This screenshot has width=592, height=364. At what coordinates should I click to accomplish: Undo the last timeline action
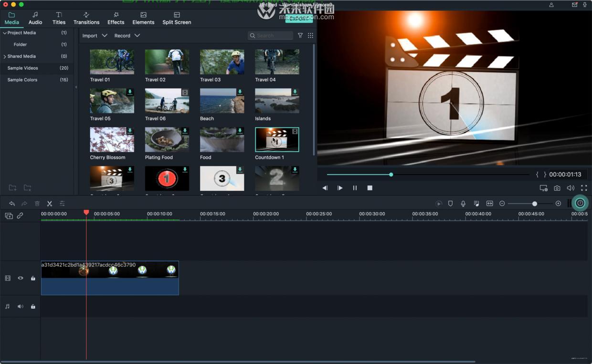tap(12, 204)
